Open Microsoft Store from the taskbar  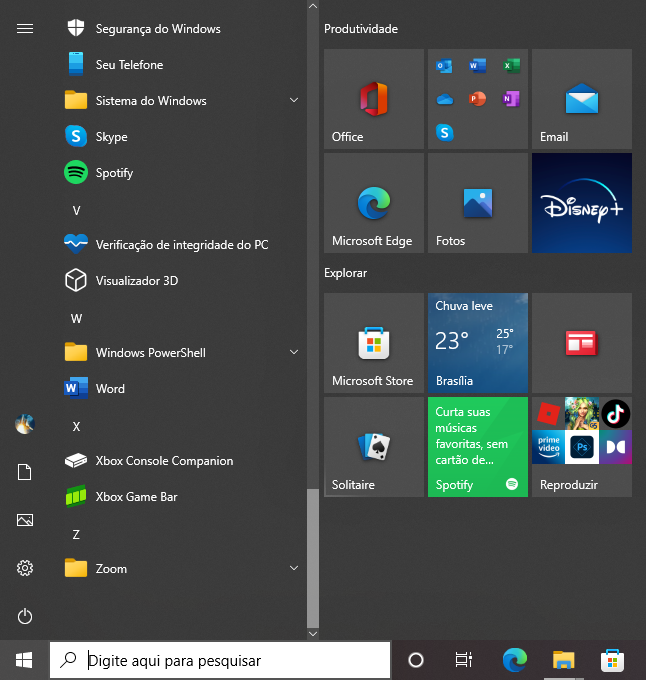[612, 660]
